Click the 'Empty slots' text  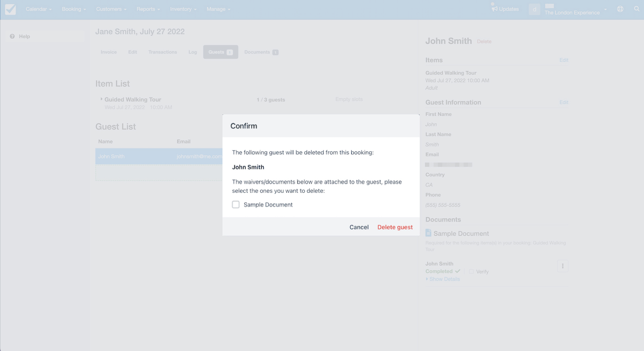pos(349,99)
